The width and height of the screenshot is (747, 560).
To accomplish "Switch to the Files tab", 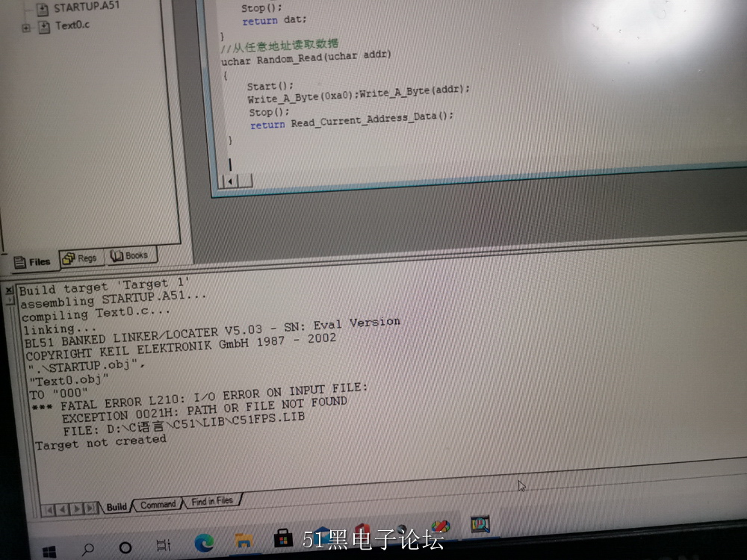I will 32,262.
